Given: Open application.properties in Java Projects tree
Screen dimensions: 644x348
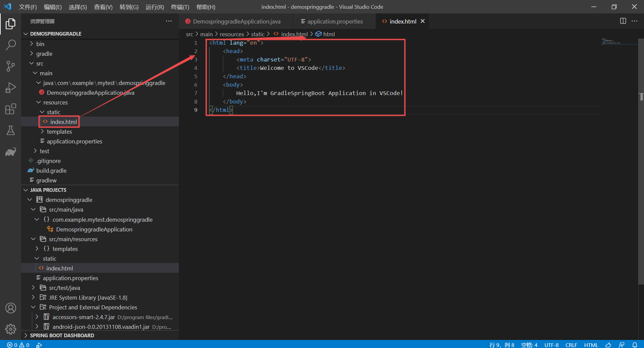Looking at the screenshot, I should [100, 278].
